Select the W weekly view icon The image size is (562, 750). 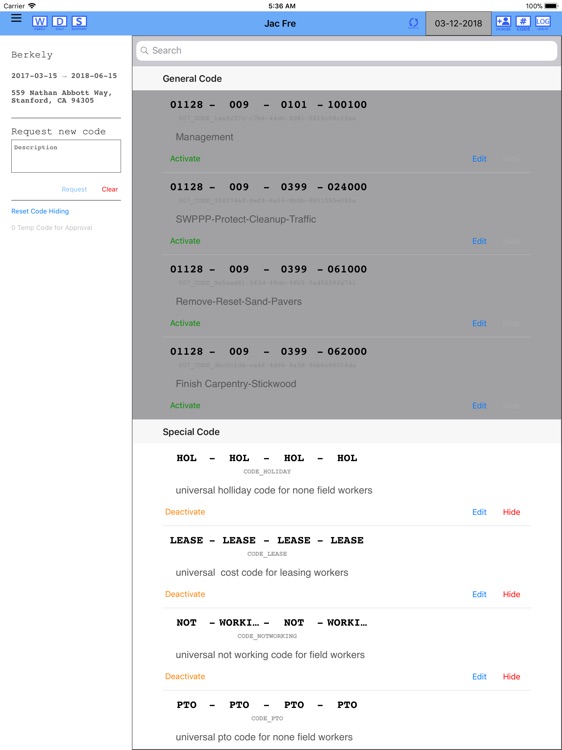click(40, 22)
